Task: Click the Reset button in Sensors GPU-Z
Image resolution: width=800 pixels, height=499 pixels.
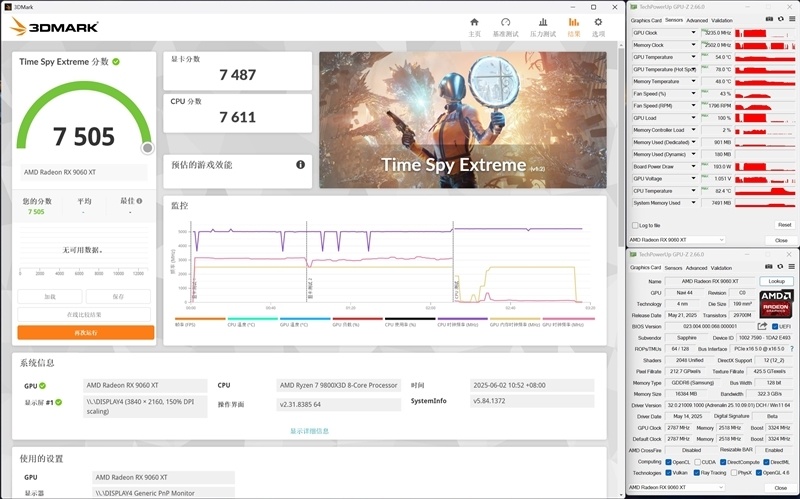Action: click(x=784, y=225)
